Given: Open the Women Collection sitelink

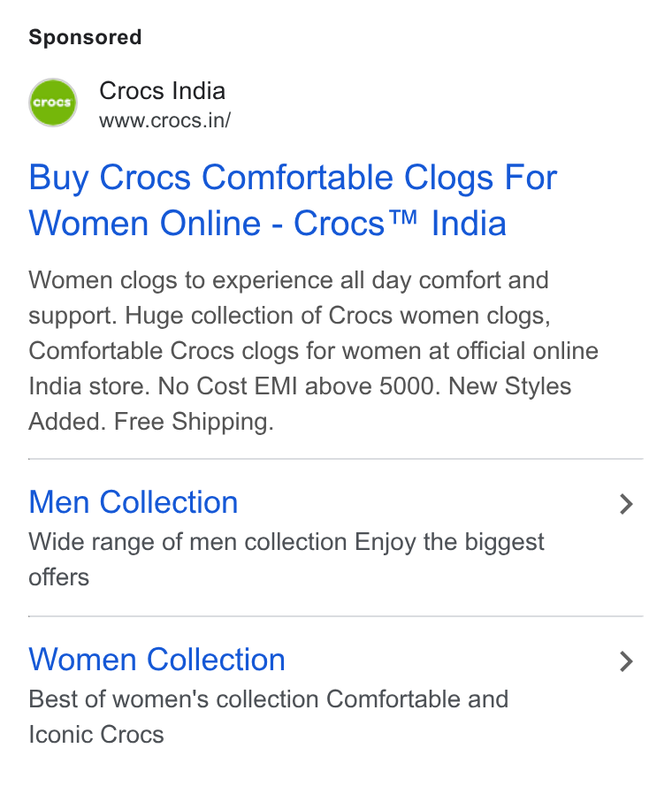Looking at the screenshot, I should point(157,660).
